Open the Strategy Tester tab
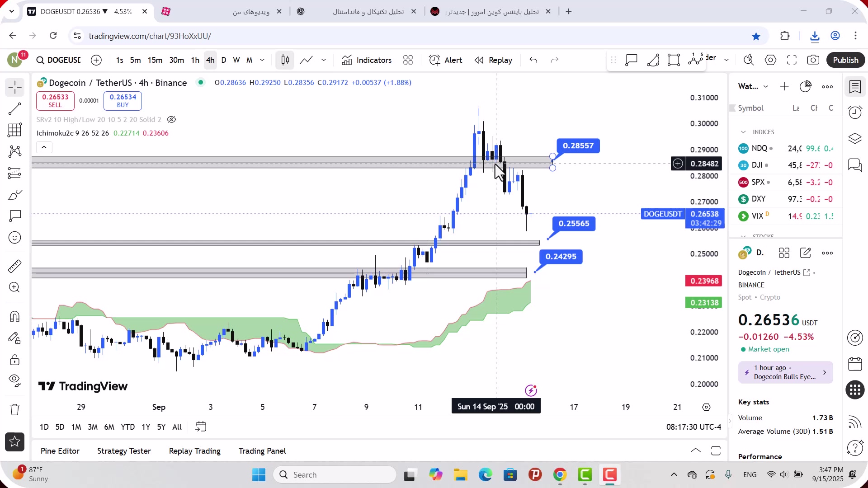 point(124,451)
